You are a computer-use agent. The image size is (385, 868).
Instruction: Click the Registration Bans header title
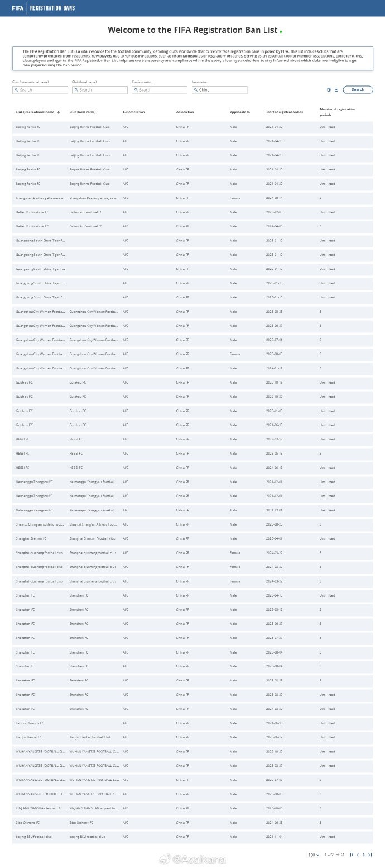[x=52, y=8]
